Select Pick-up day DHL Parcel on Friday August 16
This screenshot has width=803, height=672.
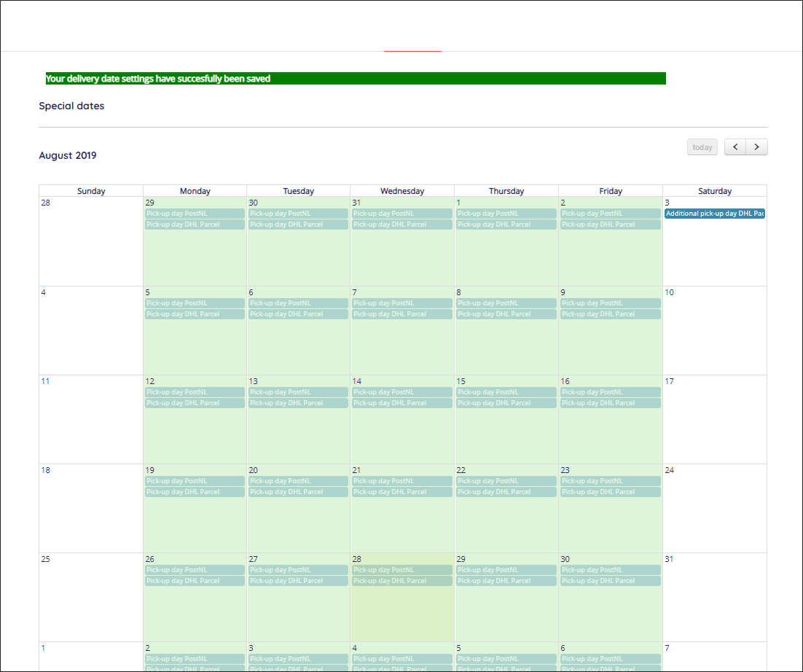click(x=611, y=403)
